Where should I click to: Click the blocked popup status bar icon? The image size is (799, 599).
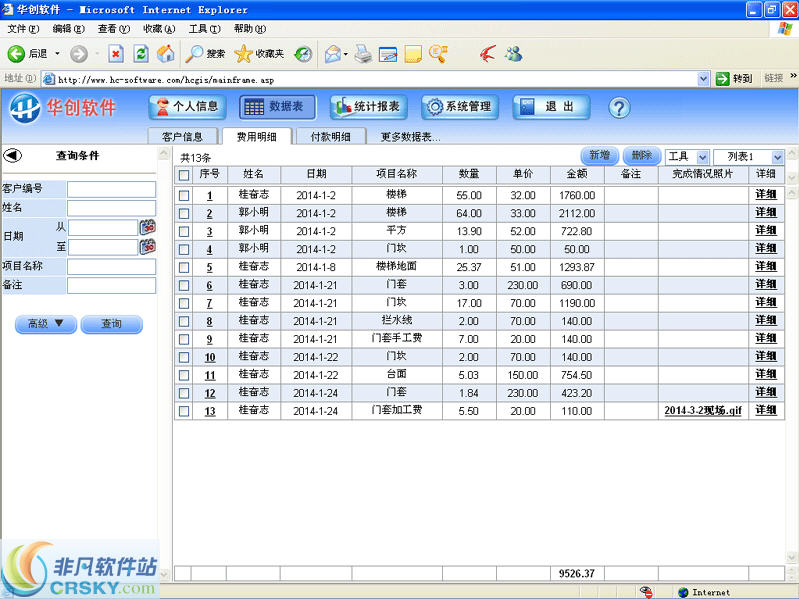(x=646, y=592)
